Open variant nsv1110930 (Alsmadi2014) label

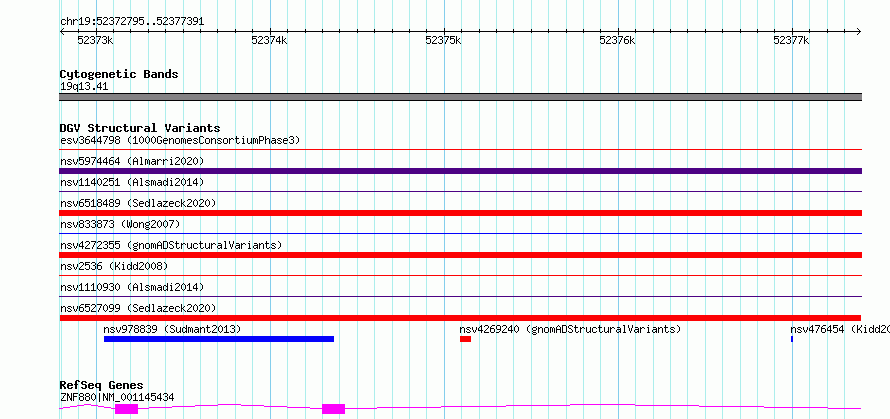point(132,287)
